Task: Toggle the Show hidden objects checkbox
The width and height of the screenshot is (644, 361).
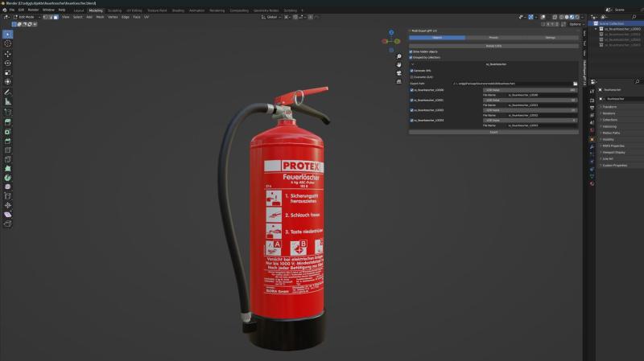Action: (x=411, y=51)
